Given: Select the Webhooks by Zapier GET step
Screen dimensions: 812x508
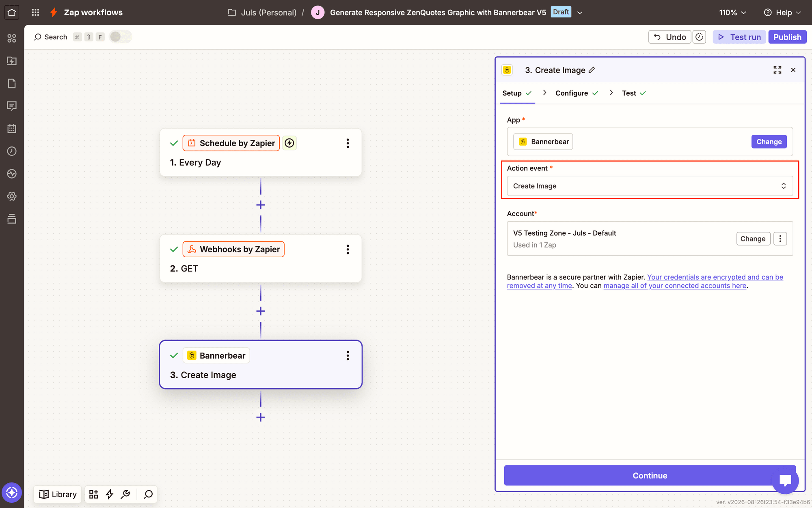Looking at the screenshot, I should (x=261, y=258).
